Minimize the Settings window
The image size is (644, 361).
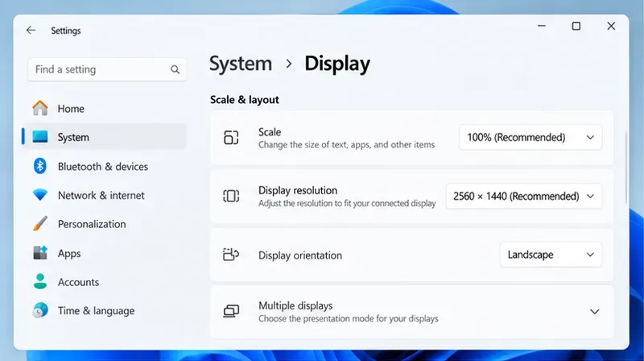542,26
